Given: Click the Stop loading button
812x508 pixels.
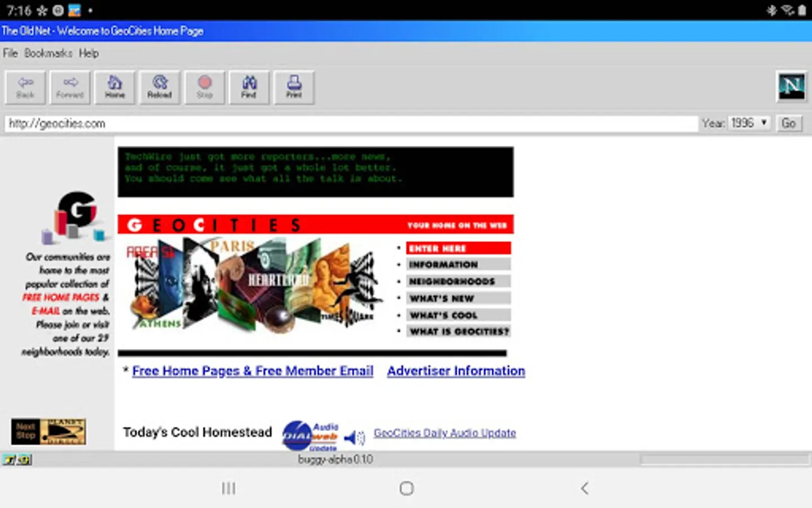Looking at the screenshot, I should click(x=205, y=87).
